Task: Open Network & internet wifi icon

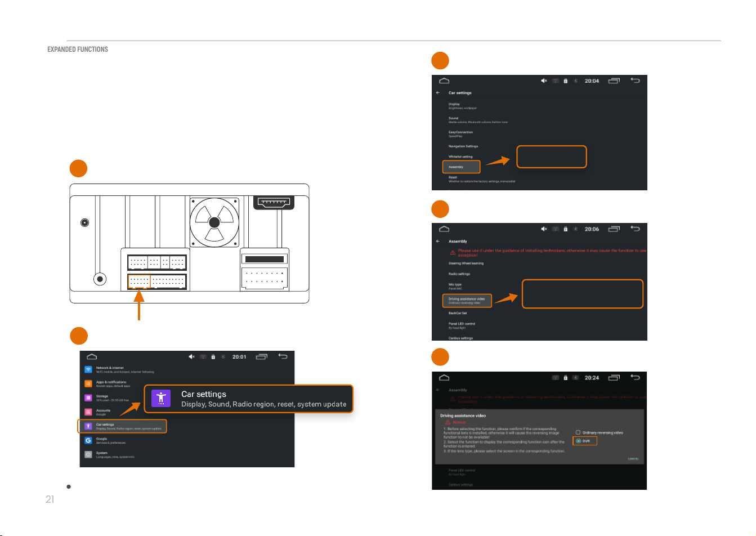Action: pyautogui.click(x=88, y=369)
